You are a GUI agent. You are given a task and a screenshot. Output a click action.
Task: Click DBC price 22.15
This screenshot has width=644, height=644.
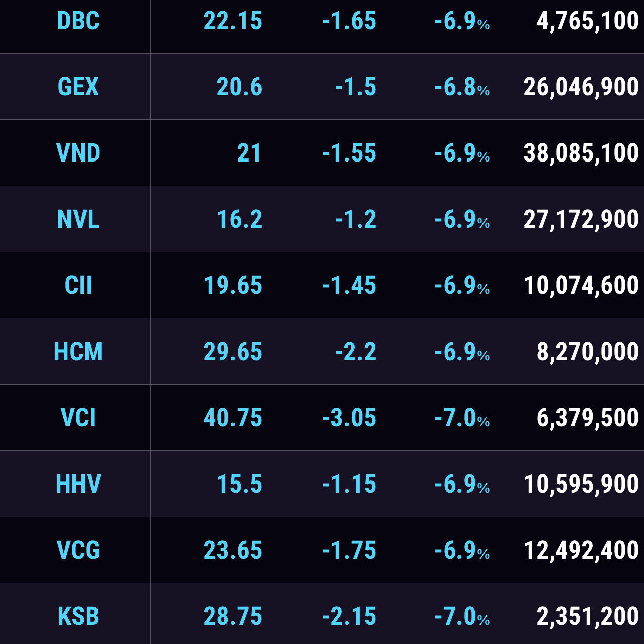point(233,21)
